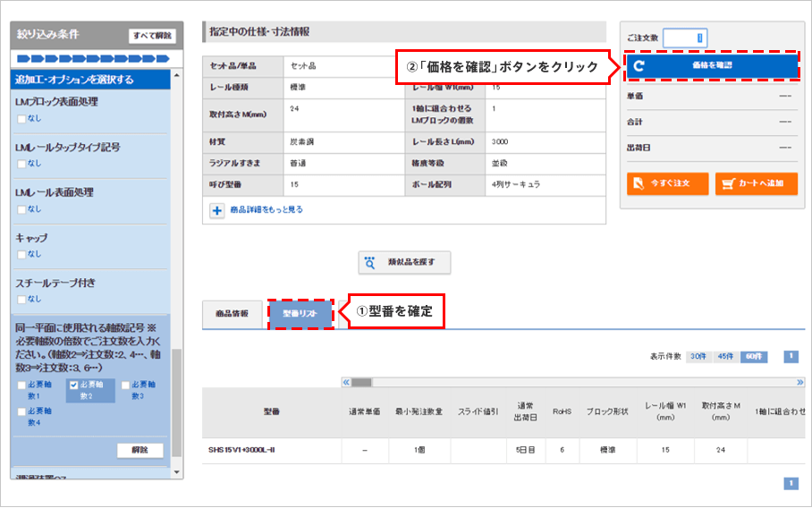The height and width of the screenshot is (508, 812).
Task: Click the cart icon on カートへ追加 button
Action: tap(731, 183)
